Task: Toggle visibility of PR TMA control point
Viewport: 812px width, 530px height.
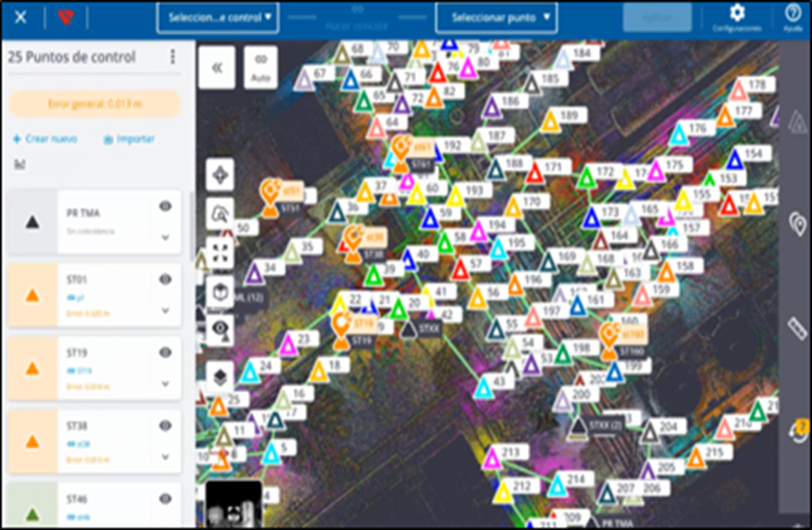Action: pos(165,206)
